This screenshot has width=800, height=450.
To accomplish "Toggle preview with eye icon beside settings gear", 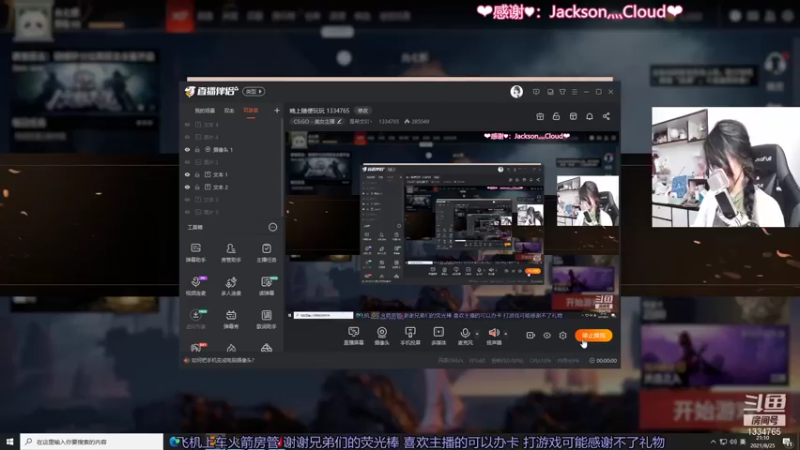I will tap(547, 336).
